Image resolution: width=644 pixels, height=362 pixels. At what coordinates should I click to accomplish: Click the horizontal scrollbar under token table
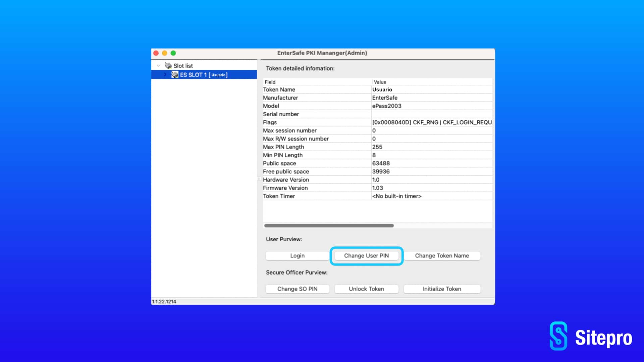tap(329, 226)
